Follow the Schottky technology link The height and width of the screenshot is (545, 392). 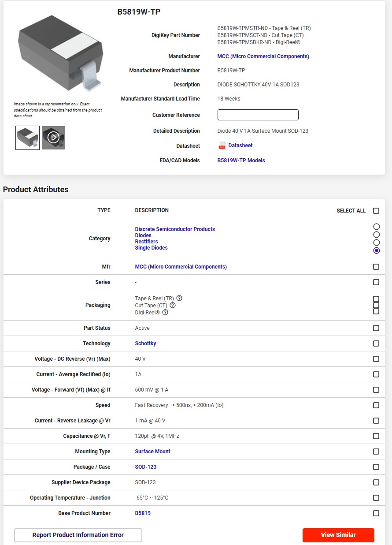[x=145, y=343]
